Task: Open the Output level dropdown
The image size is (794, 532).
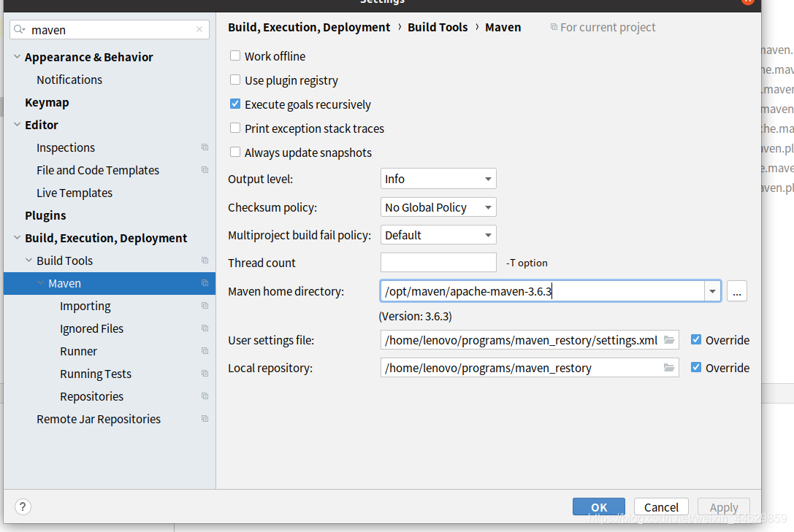Action: pos(438,179)
